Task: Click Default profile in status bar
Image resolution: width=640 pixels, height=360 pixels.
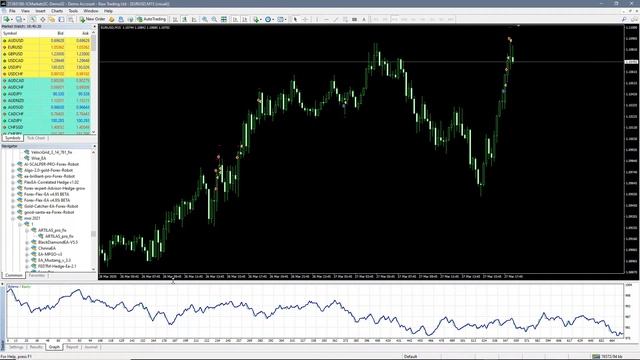Action: tap(410, 357)
